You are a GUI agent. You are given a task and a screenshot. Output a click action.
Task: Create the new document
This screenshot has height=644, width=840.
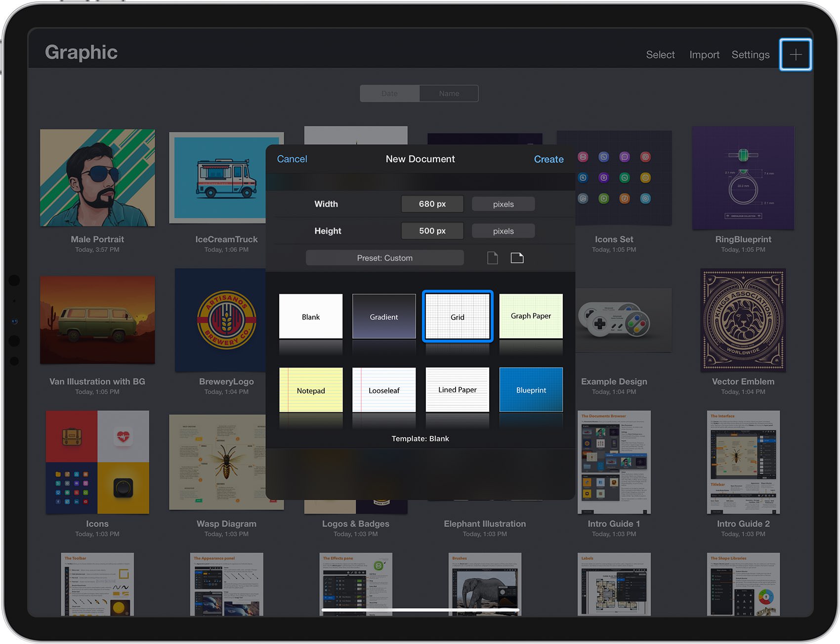[x=548, y=159]
